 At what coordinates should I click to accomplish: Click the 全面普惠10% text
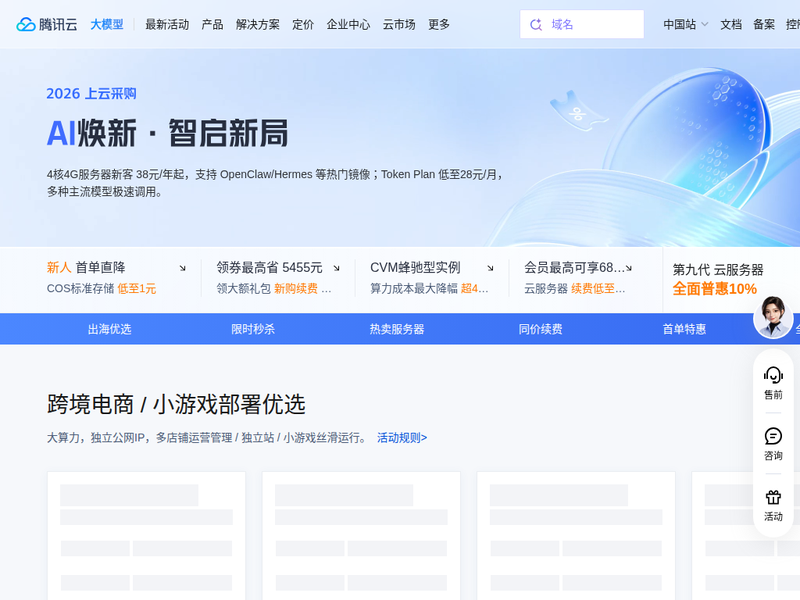point(714,289)
